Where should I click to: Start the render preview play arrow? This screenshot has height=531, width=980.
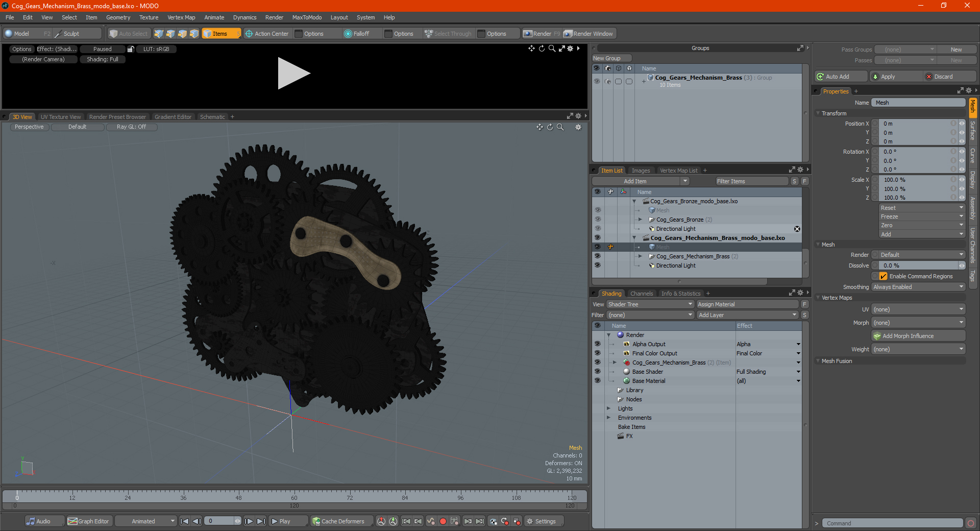click(293, 74)
